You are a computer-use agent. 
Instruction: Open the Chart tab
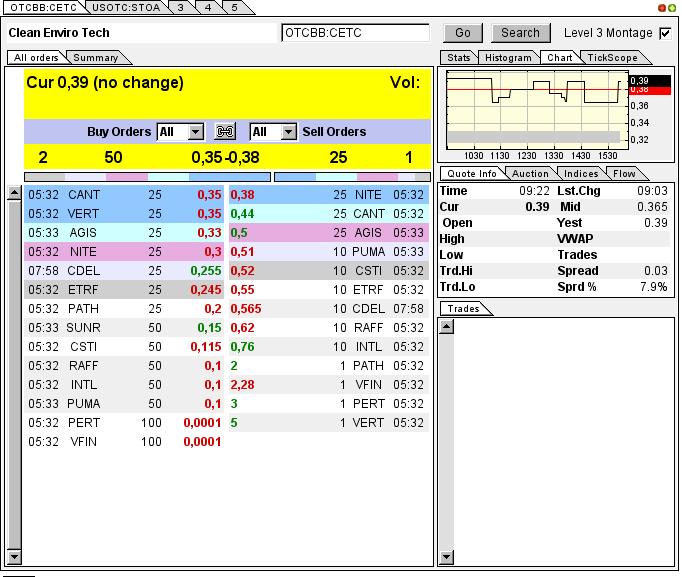click(x=560, y=57)
